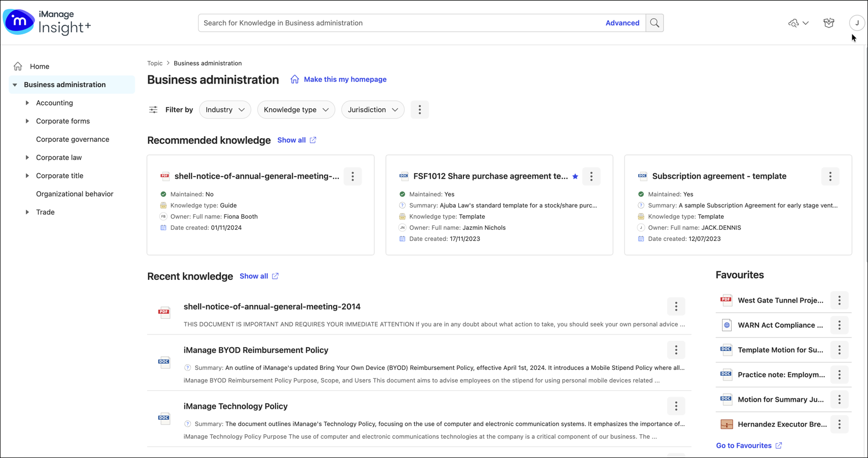868x458 pixels.
Task: Open the kebab menu on Subscription agreement template
Action: tap(830, 176)
